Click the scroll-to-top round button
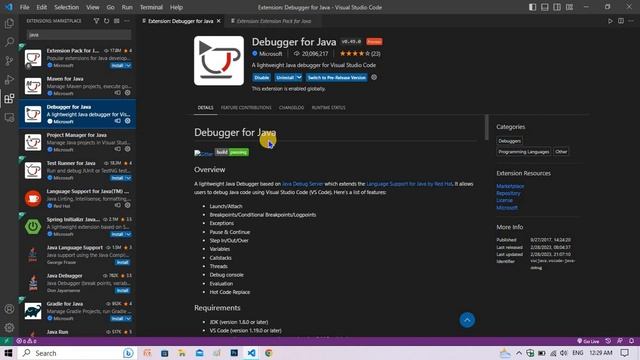Screen dimensions: 640x360 (467, 320)
